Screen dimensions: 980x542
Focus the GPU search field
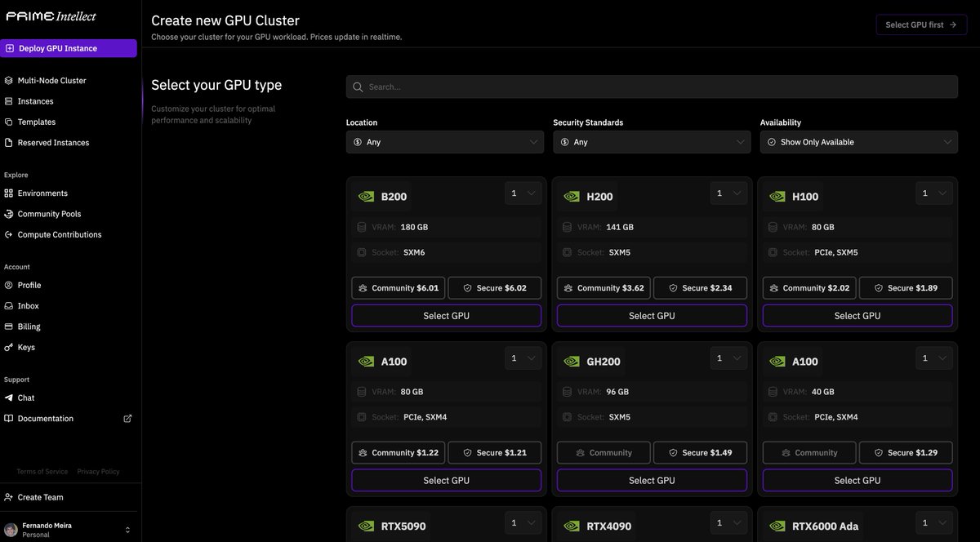652,87
